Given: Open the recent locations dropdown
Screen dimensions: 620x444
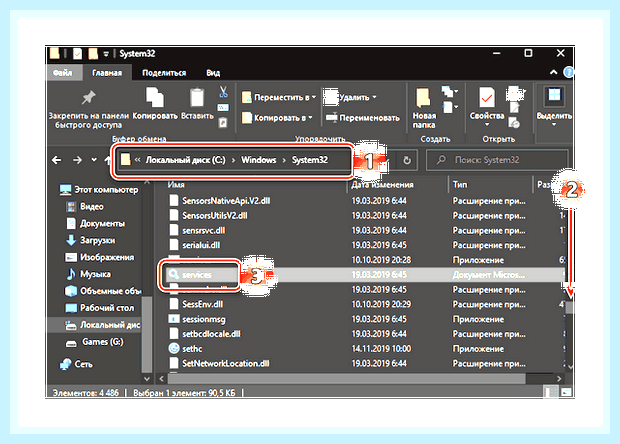Looking at the screenshot, I should point(94,160).
